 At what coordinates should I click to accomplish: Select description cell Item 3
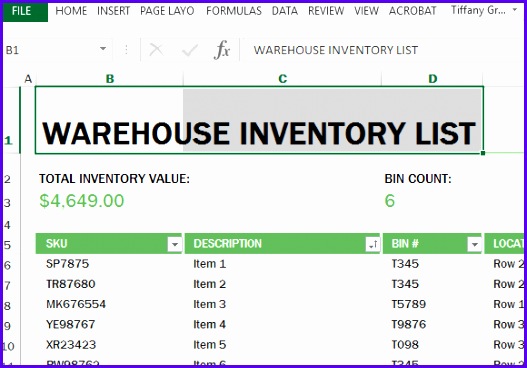pos(209,304)
